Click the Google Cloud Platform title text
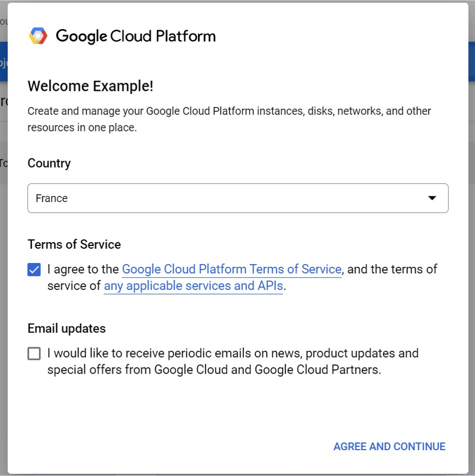The height and width of the screenshot is (476, 475). click(x=136, y=36)
